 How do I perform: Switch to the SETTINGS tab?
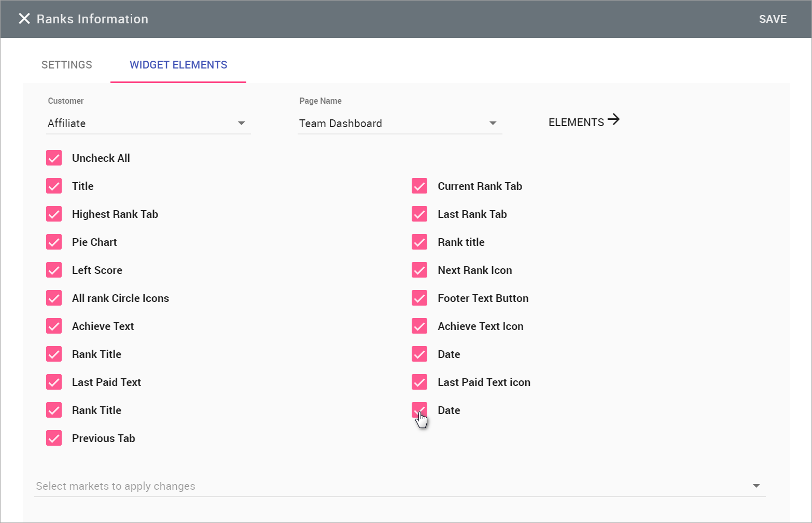point(67,65)
